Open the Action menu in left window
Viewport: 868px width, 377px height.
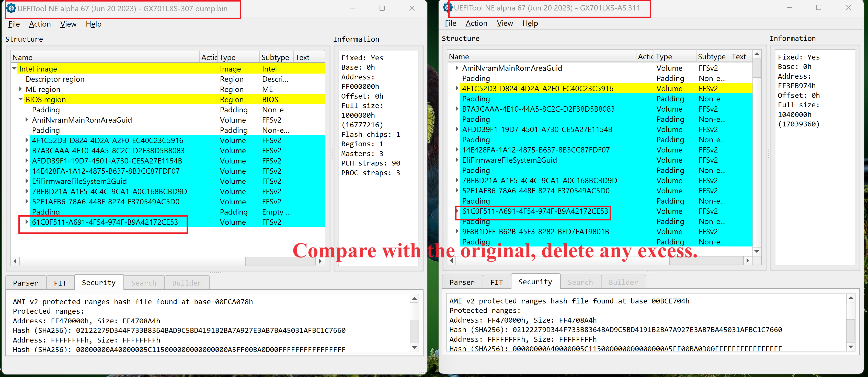point(40,24)
